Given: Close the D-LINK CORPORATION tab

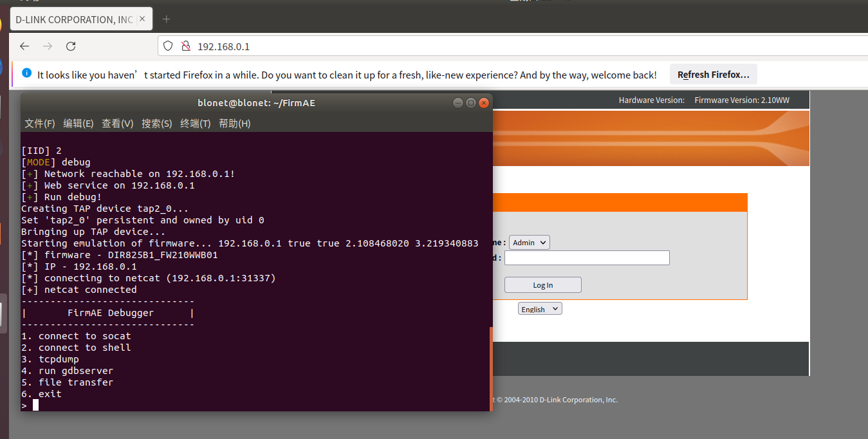Looking at the screenshot, I should pyautogui.click(x=143, y=19).
